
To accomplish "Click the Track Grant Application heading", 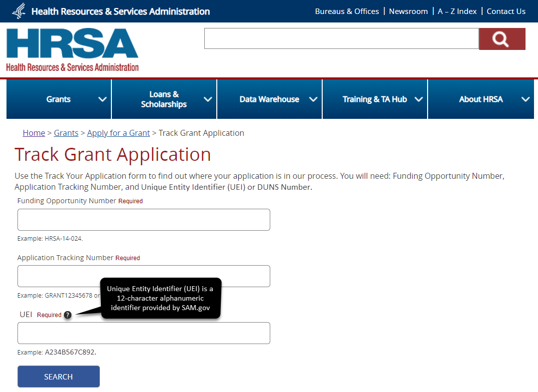I will 112,155.
